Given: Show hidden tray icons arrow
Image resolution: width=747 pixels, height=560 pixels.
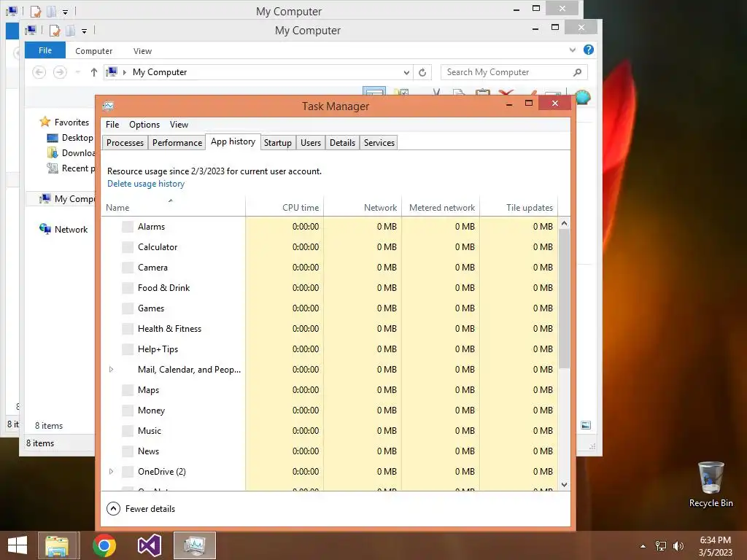Looking at the screenshot, I should click(643, 546).
